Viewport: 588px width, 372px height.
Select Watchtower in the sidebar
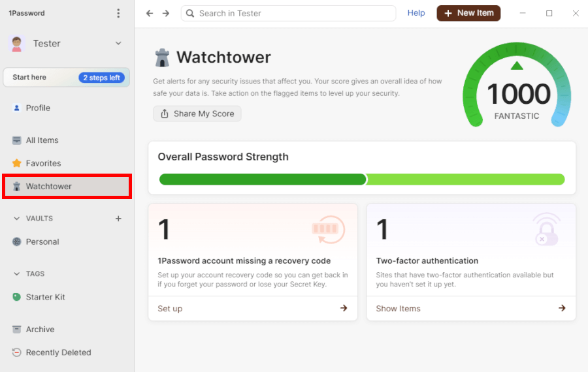point(67,186)
